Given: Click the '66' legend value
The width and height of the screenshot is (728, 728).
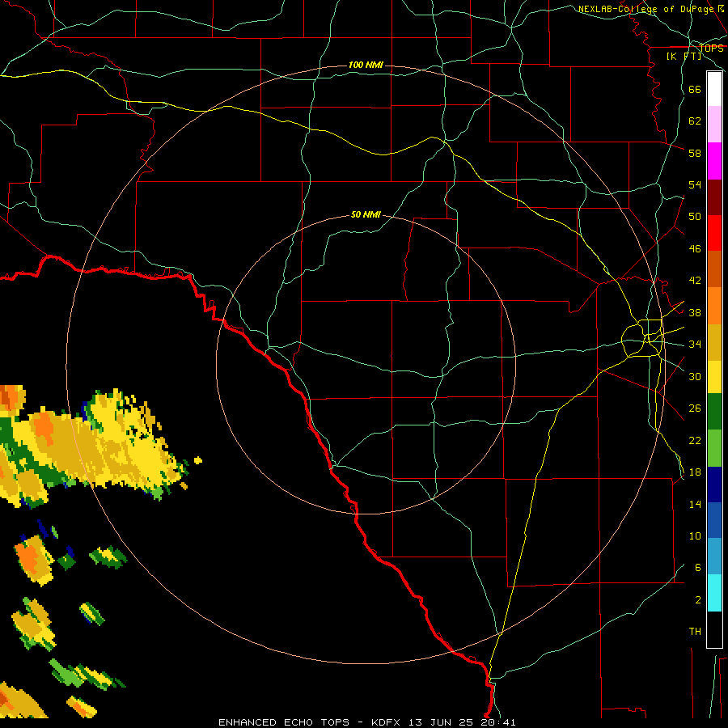Looking at the screenshot, I should [695, 89].
